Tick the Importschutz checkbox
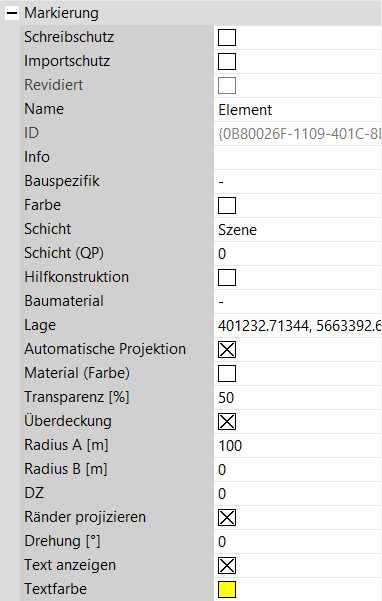This screenshot has width=382, height=601. (227, 61)
